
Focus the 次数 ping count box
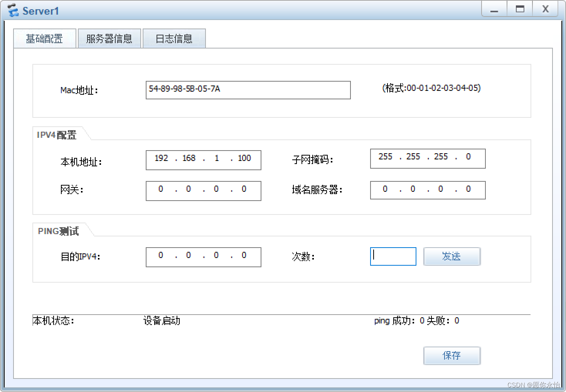(x=393, y=256)
